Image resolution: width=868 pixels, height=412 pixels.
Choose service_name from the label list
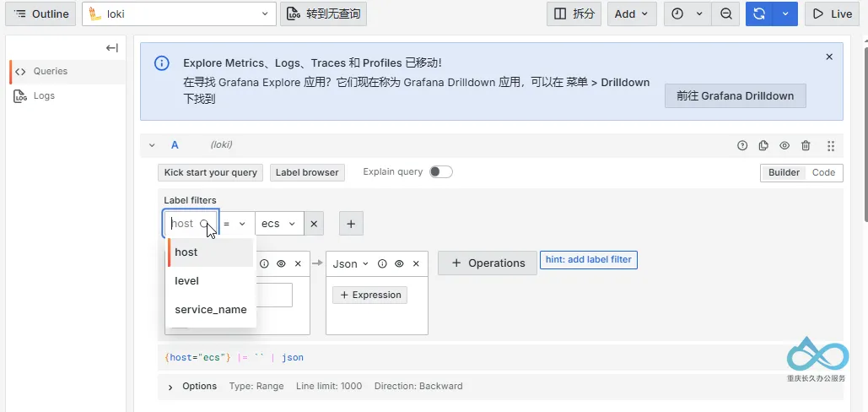point(211,310)
